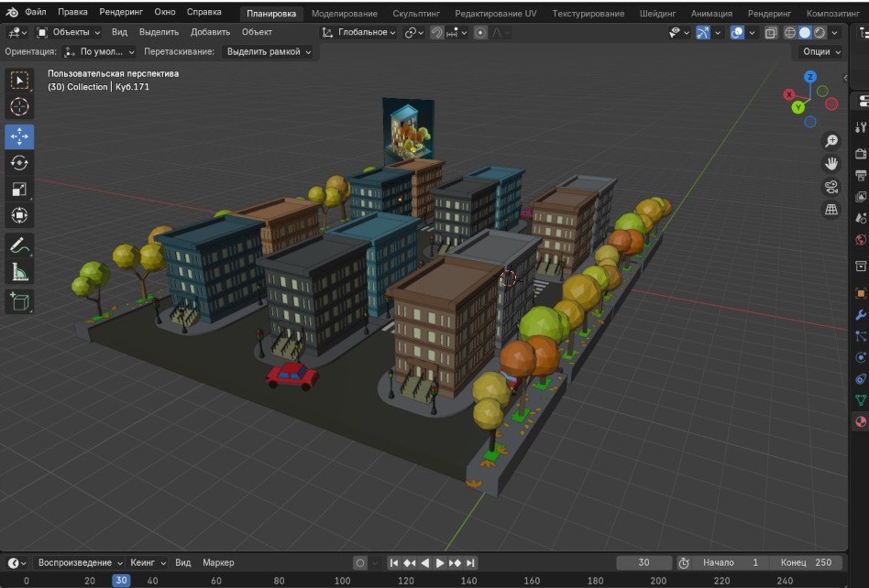Switch to the Моделирование workspace tab
Viewport: 869px width, 588px height.
345,14
